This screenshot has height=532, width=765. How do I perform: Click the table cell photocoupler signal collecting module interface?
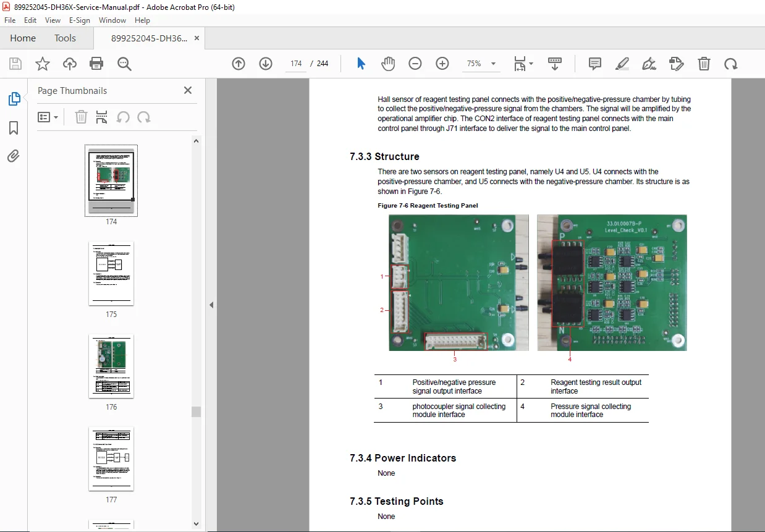(459, 410)
